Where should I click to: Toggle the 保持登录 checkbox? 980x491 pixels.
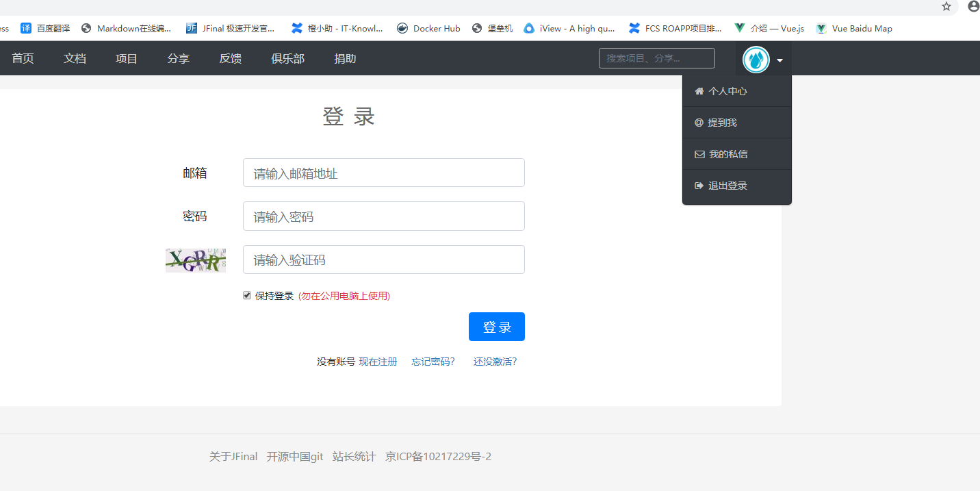click(247, 295)
